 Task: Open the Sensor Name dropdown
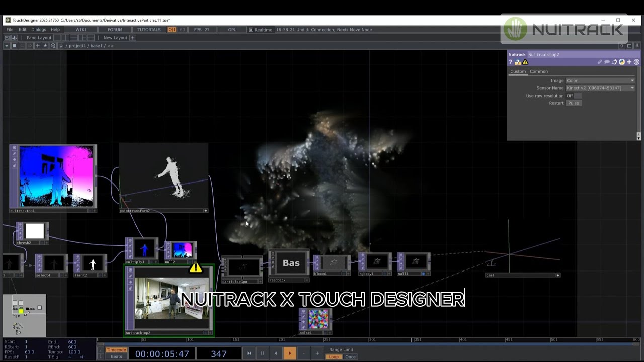pyautogui.click(x=600, y=88)
